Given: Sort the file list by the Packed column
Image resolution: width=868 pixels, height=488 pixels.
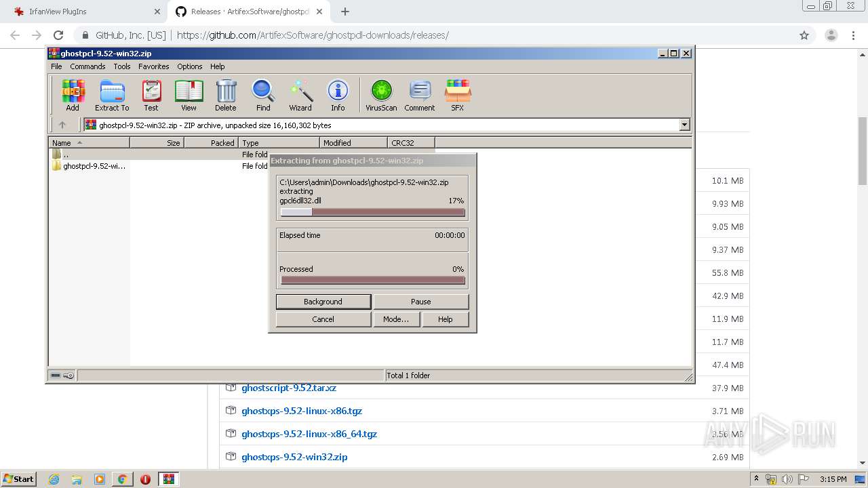Looking at the screenshot, I should tap(211, 143).
